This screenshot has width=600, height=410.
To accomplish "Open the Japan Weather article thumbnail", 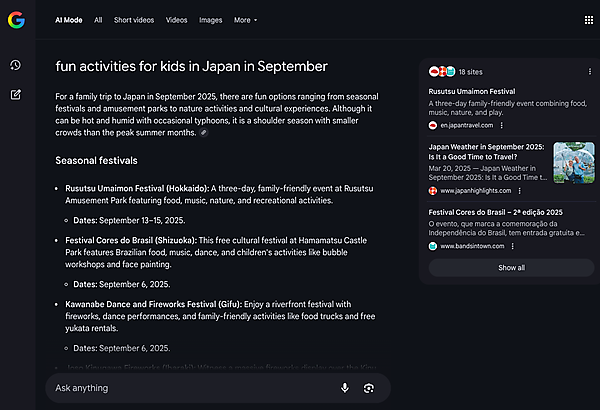I will pos(573,162).
